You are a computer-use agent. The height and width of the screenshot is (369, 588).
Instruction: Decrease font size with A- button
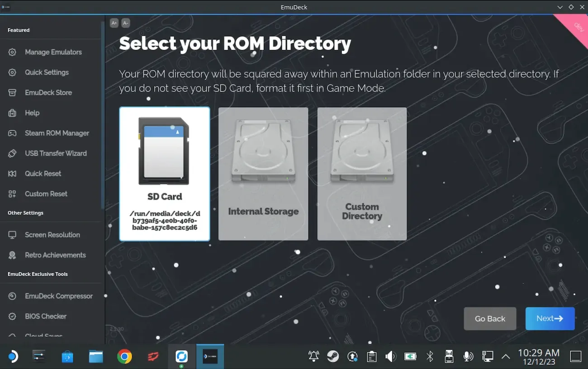126,23
